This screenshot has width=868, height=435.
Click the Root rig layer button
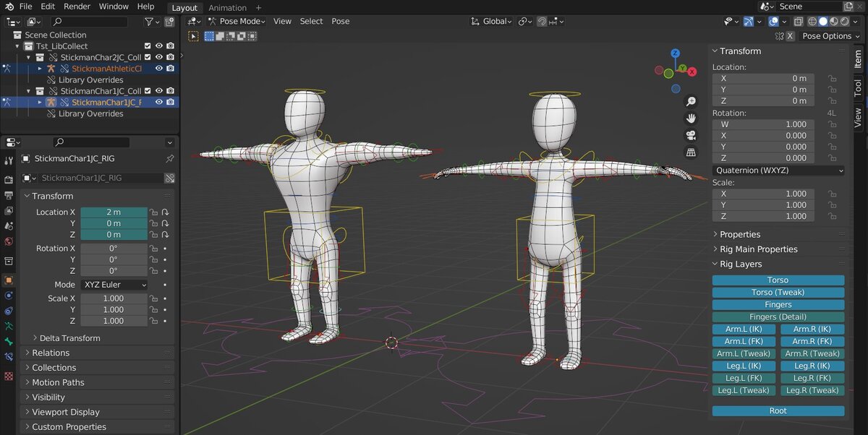click(x=778, y=410)
